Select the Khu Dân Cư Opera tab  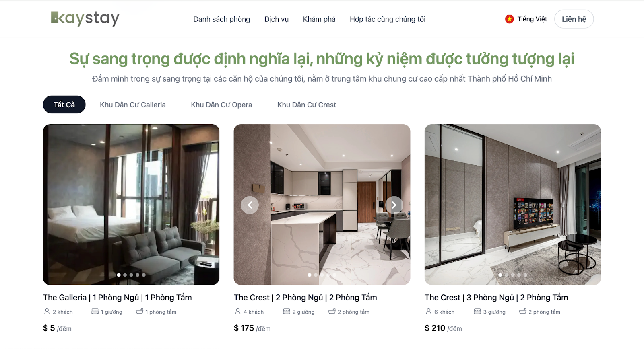[x=221, y=105]
